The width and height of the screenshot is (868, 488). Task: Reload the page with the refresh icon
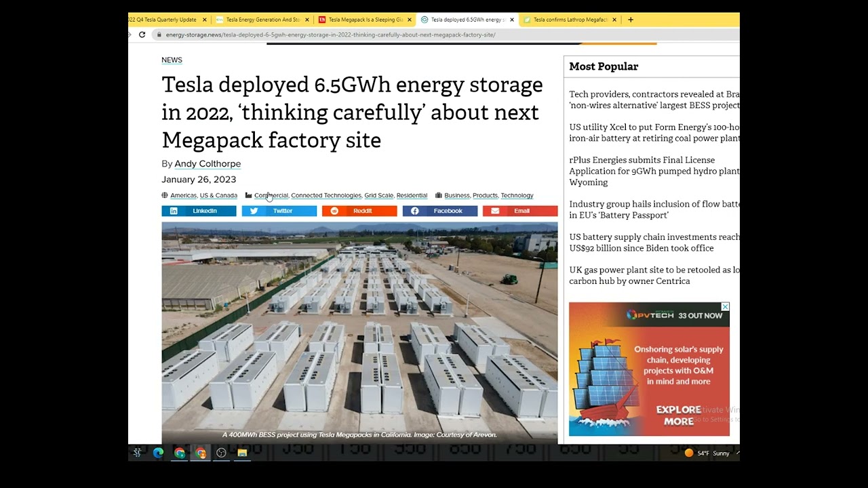(142, 35)
